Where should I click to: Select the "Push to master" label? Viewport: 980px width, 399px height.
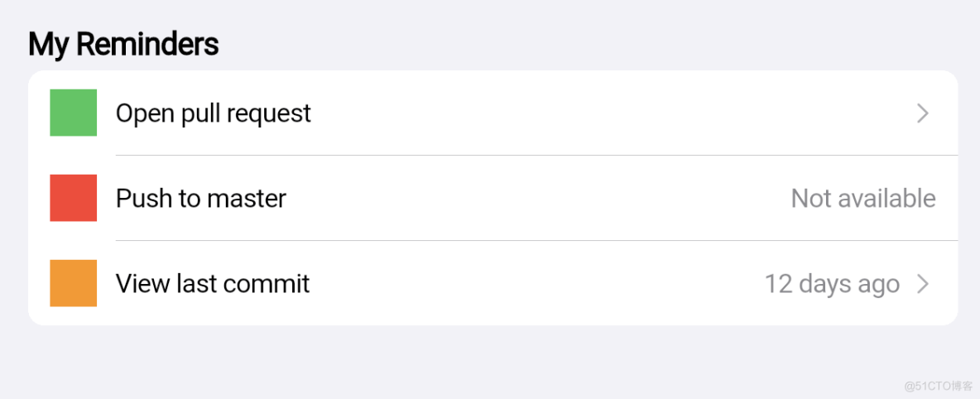coord(200,199)
